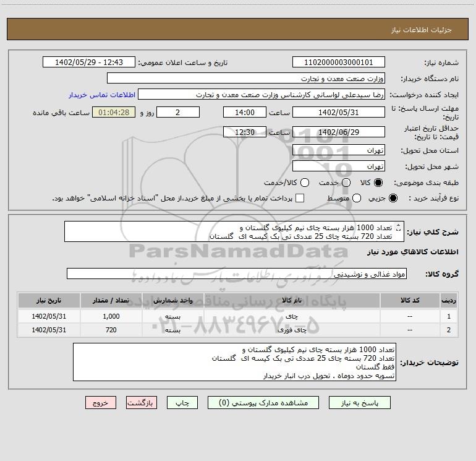Click the deadline time 14:00 field
Screen dimensions: 476x461
(245, 112)
